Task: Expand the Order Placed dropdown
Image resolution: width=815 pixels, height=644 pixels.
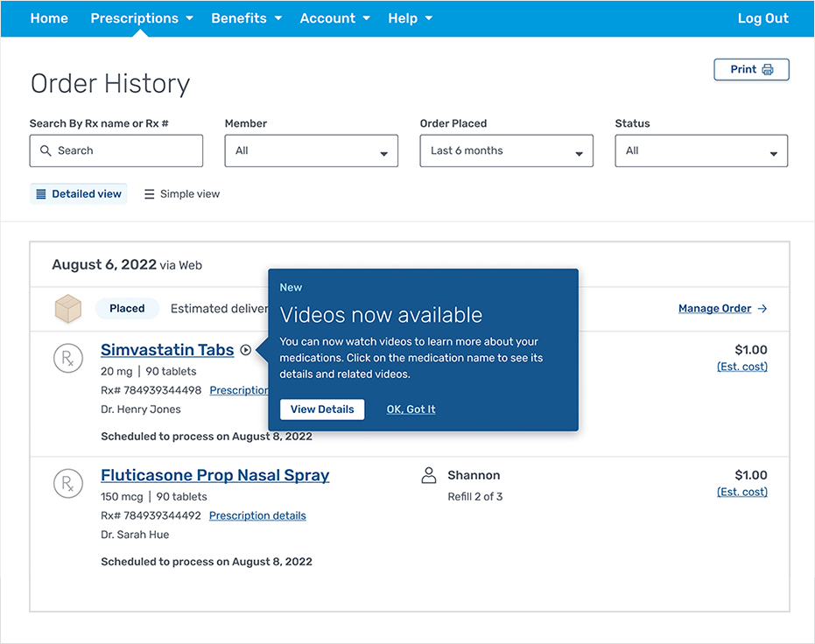Action: [506, 150]
